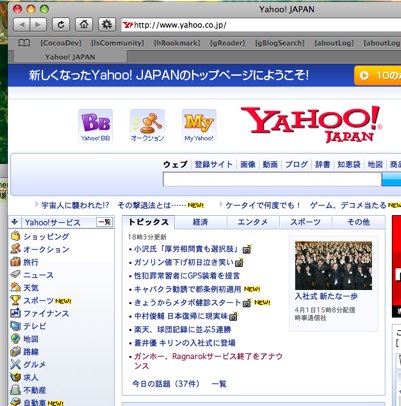401x406 pixels.
Task: Open the bookmarks book icon in the bar
Action: point(24,43)
